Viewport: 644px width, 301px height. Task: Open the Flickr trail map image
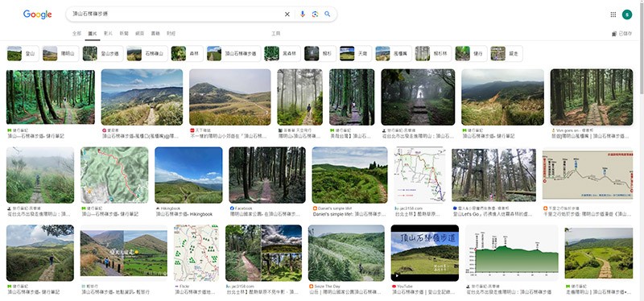[196, 253]
